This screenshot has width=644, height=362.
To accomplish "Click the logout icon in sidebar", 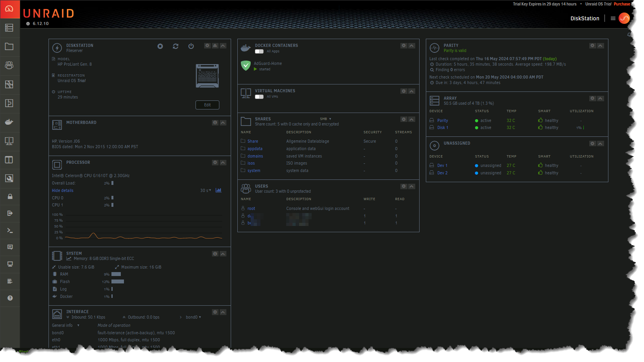I will click(10, 213).
